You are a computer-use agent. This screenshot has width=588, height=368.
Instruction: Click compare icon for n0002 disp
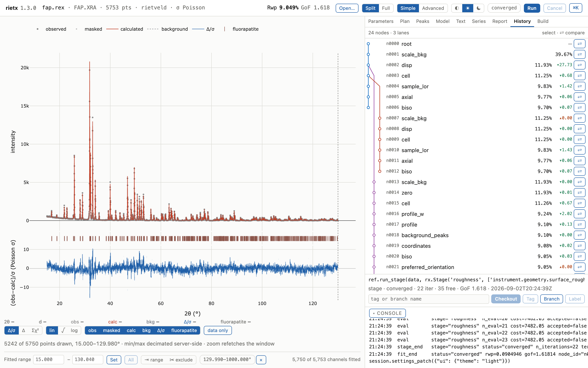pyautogui.click(x=579, y=65)
